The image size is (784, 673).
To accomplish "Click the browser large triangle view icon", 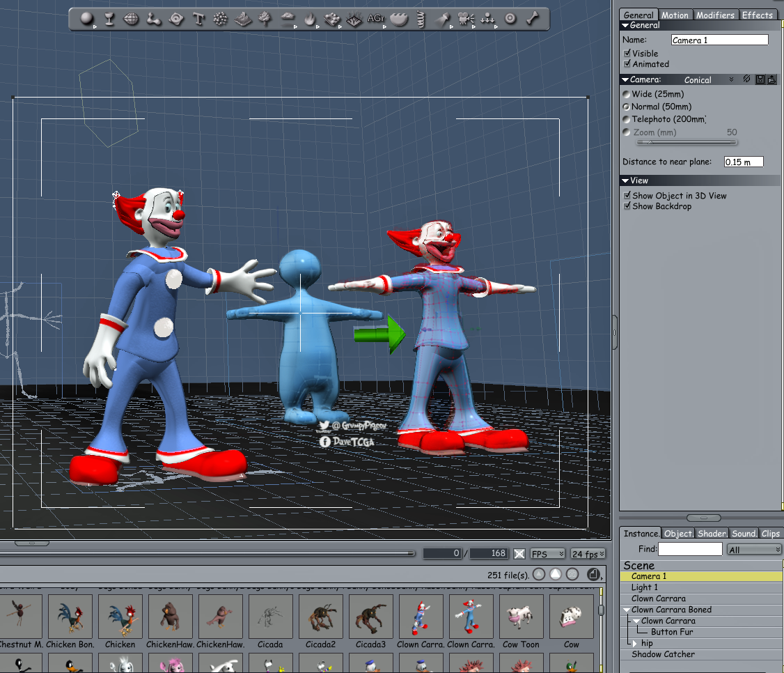I will [556, 575].
